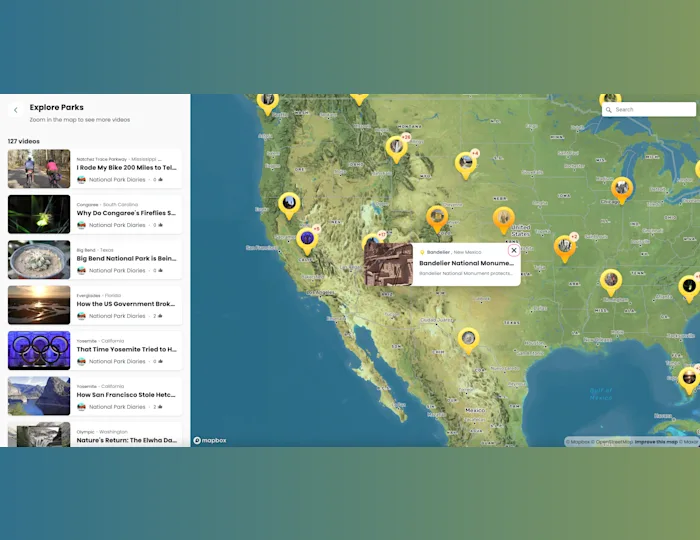Open 'How San Francisco Stole Hetc...' video
This screenshot has height=540, width=700.
[126, 395]
